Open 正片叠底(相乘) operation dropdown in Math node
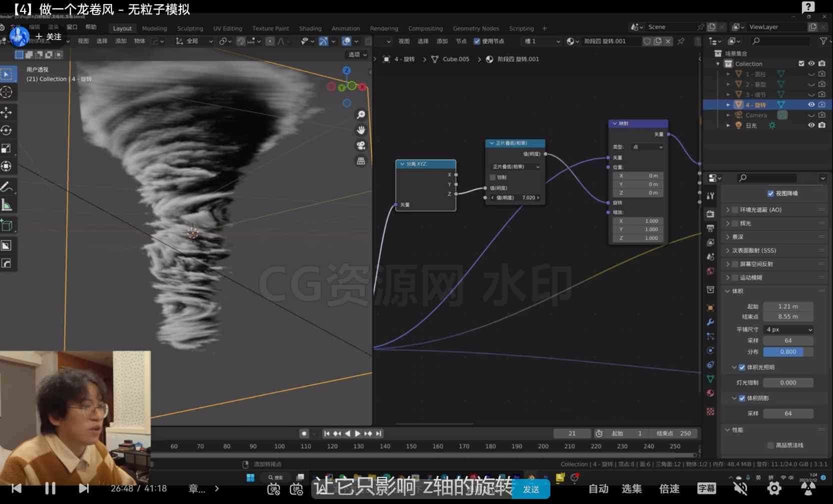Image resolution: width=833 pixels, height=504 pixels. click(515, 167)
